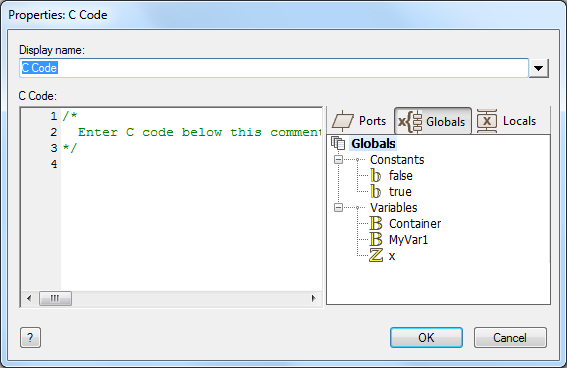Click the Ports parallelogram icon
Screen dimensions: 567x368
(342, 121)
